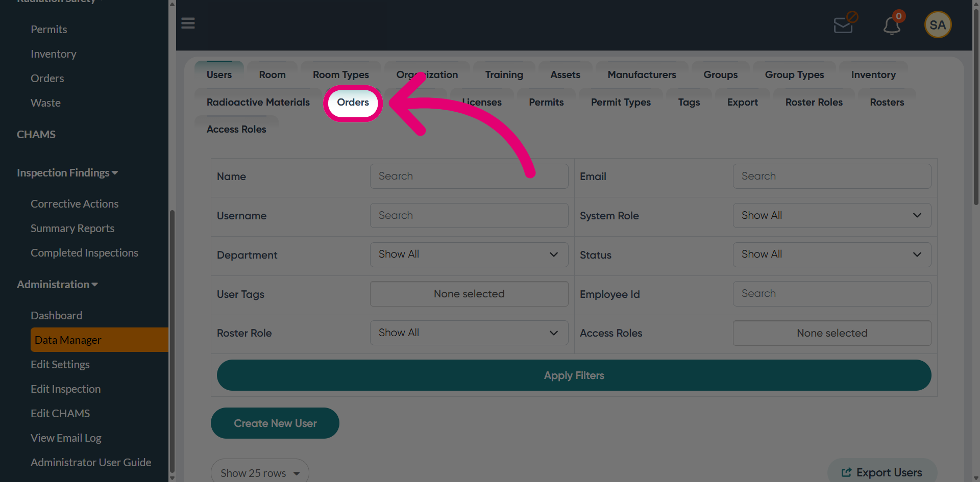The height and width of the screenshot is (482, 980).
Task: Open View Email Log in the sidebar
Action: tap(66, 438)
